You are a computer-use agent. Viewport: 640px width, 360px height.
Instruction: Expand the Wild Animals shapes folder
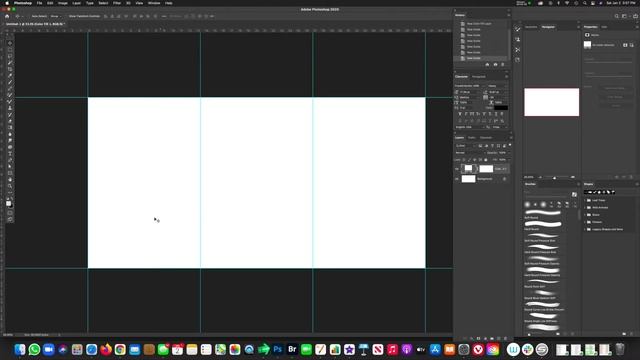585,208
